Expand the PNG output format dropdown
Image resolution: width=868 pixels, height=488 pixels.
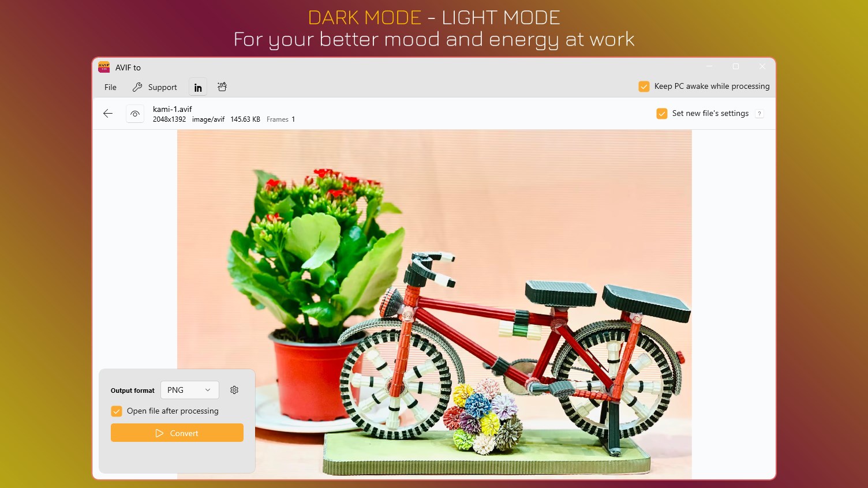click(x=190, y=390)
